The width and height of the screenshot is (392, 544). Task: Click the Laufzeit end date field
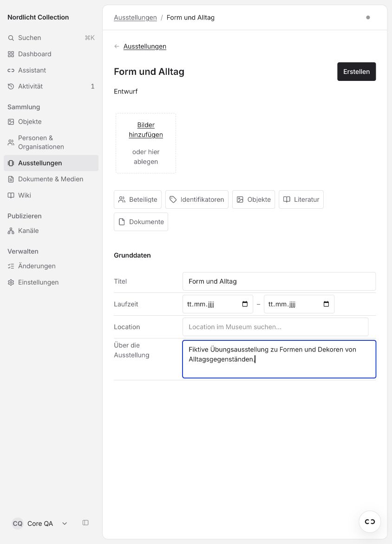(299, 304)
